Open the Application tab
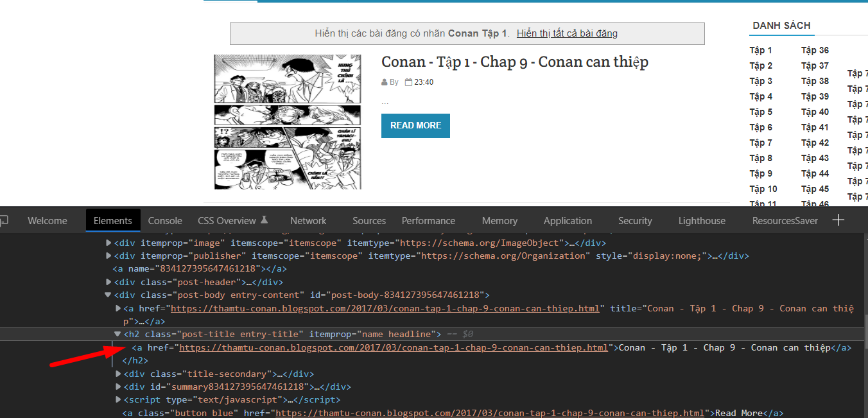Screen dimensions: 868x418 568,220
